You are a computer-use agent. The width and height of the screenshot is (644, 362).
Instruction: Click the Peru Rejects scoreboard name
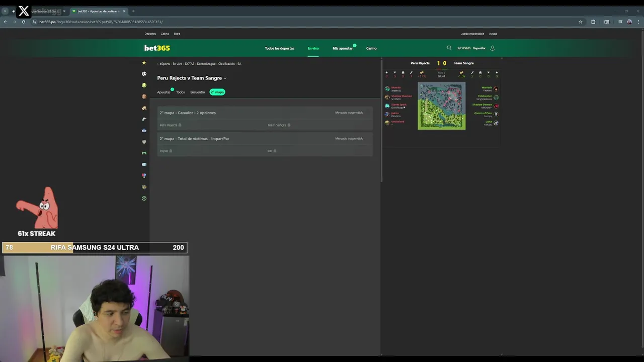[x=420, y=63]
